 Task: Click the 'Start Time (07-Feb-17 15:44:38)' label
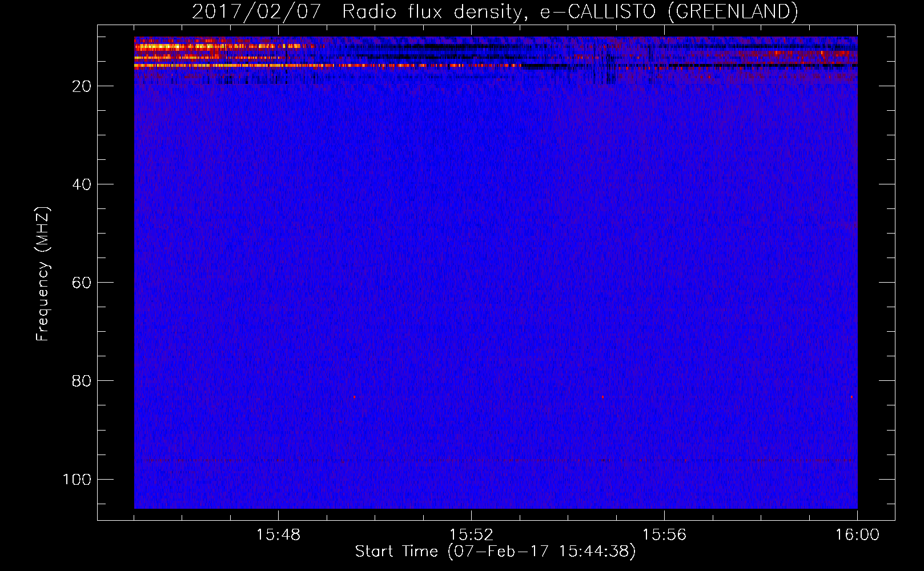click(x=495, y=552)
